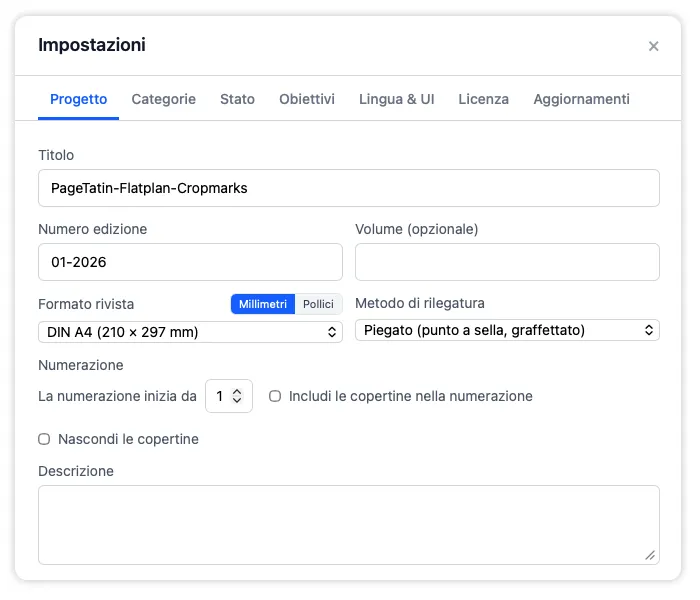
Task: Close the Impostazioni dialog
Action: point(653,46)
